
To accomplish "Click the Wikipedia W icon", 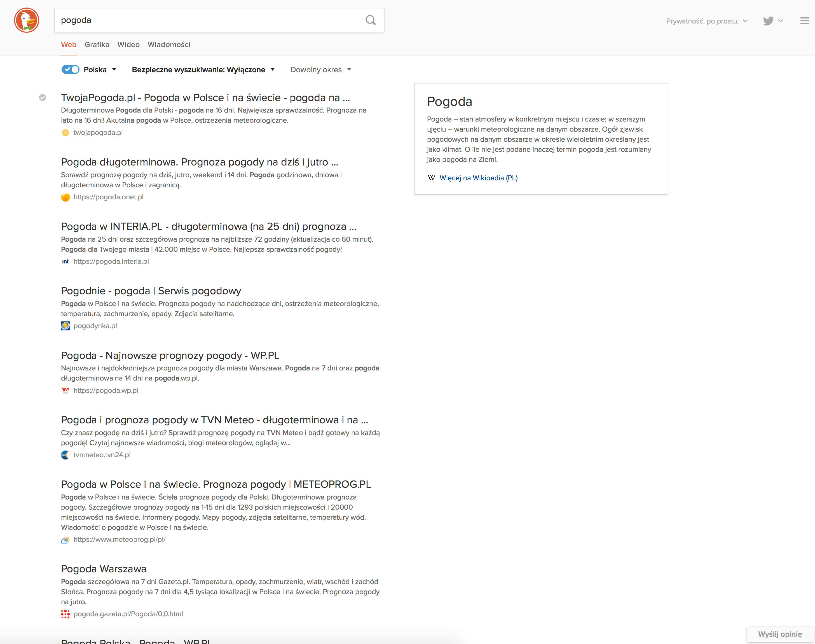I will pos(431,178).
